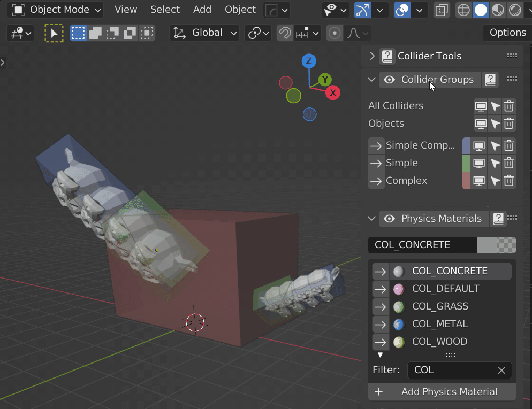Switch to Wireframe viewport shading

tap(463, 10)
